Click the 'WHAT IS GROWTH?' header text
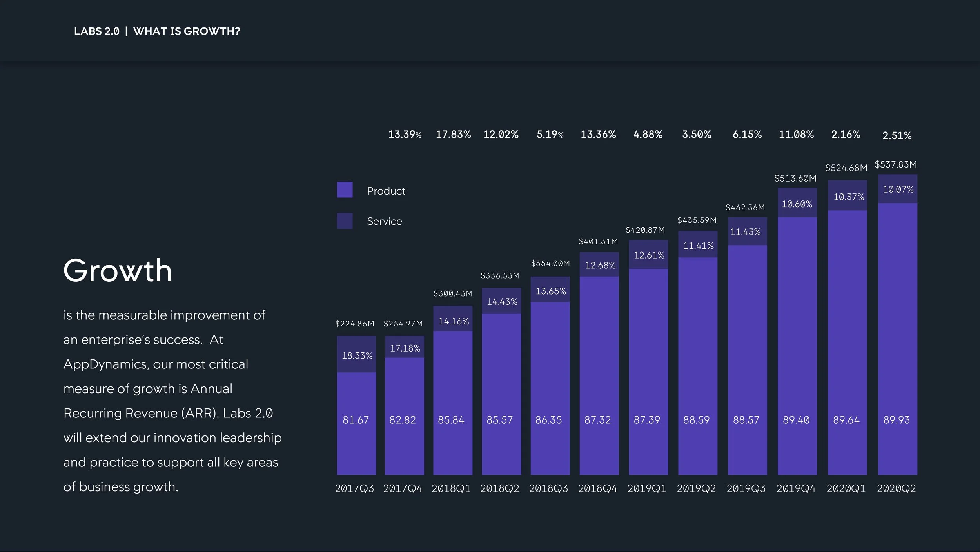The width and height of the screenshot is (980, 552). coord(187,31)
